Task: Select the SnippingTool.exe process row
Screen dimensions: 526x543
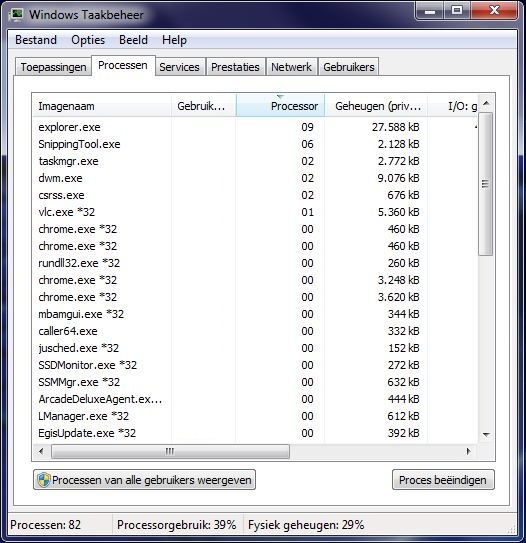Action: 255,144
